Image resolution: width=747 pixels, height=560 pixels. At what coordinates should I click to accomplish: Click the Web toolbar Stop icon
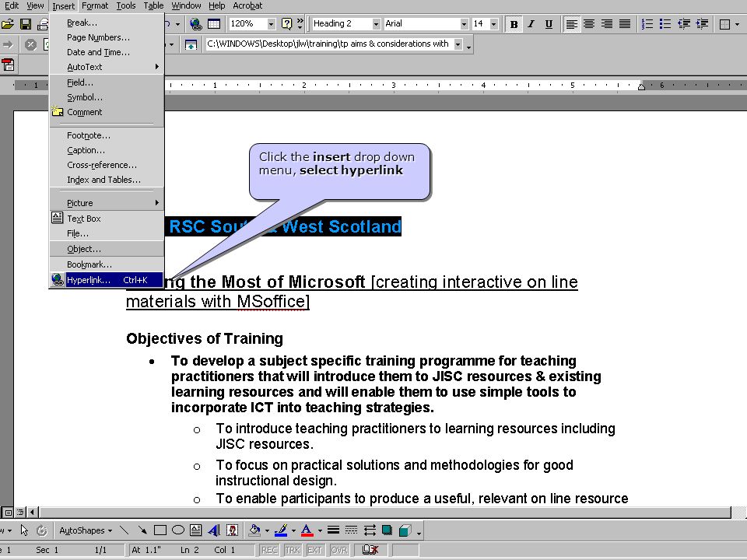30,45
